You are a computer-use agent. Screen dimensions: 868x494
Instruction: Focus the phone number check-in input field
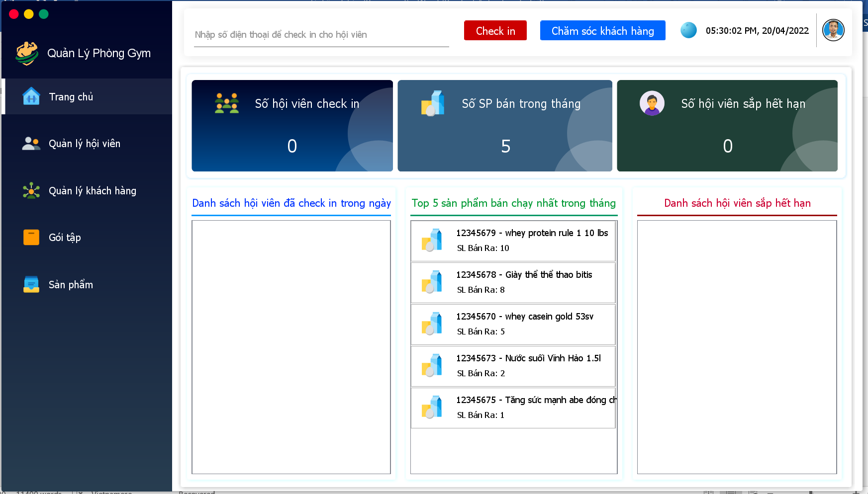tap(321, 35)
